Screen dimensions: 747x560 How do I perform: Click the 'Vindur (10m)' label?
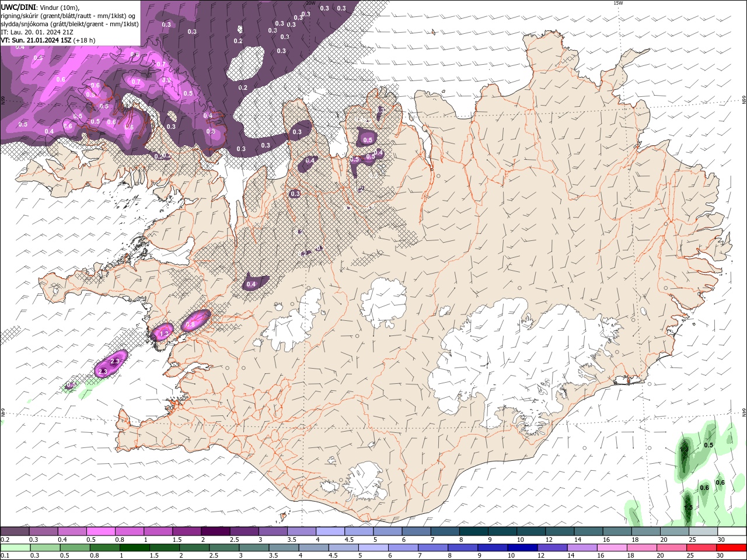click(59, 6)
